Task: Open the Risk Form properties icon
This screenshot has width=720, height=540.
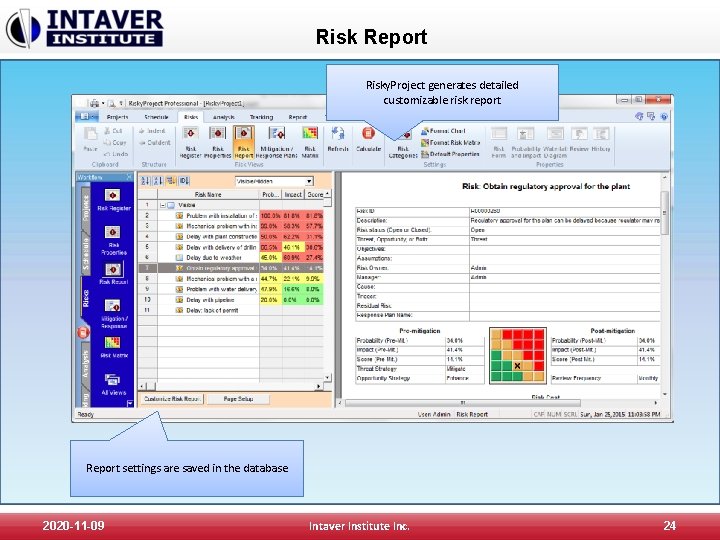Action: (x=499, y=142)
